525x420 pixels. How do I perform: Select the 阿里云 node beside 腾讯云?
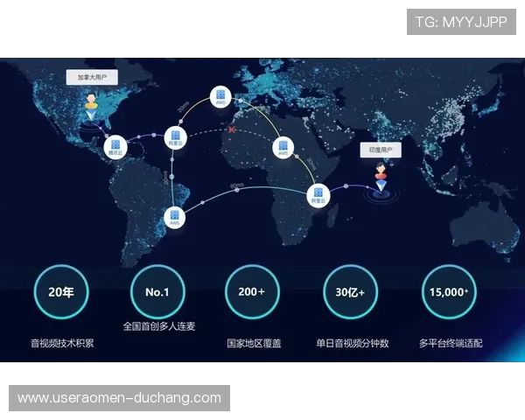point(176,138)
